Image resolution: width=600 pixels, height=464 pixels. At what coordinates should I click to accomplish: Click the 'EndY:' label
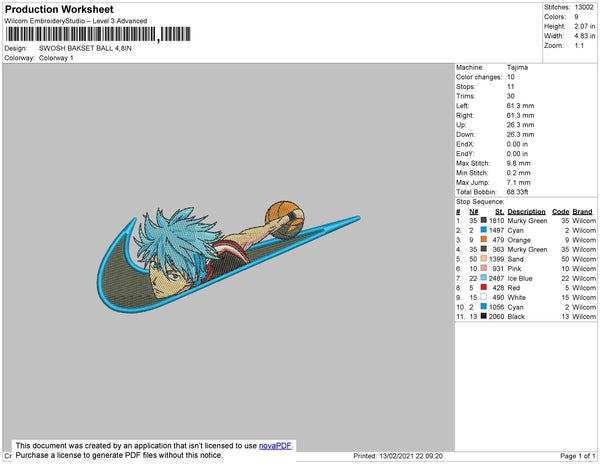[x=465, y=153]
